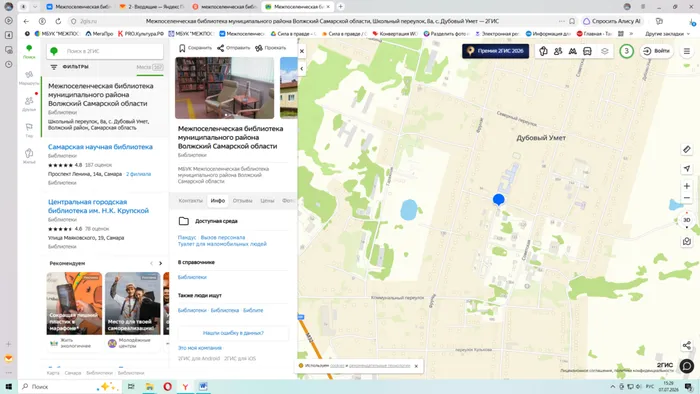
Task: Switch to the Отзывы tab
Action: point(242,201)
